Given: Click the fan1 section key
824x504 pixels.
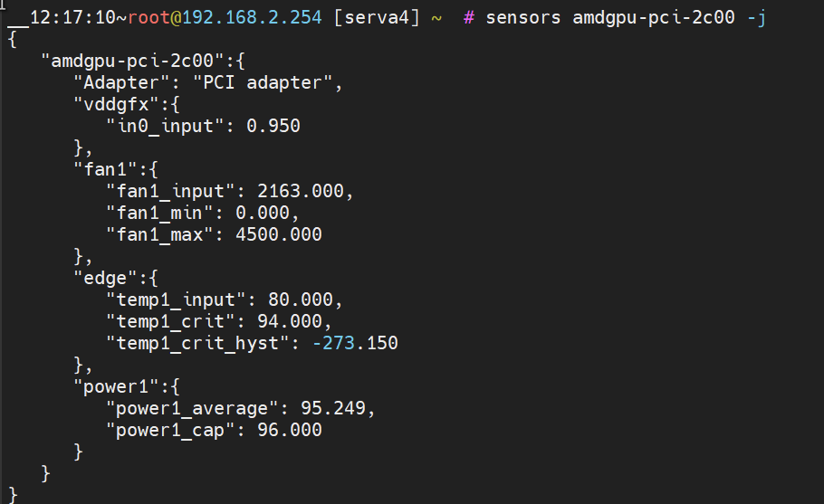Looking at the screenshot, I should pyautogui.click(x=106, y=169).
